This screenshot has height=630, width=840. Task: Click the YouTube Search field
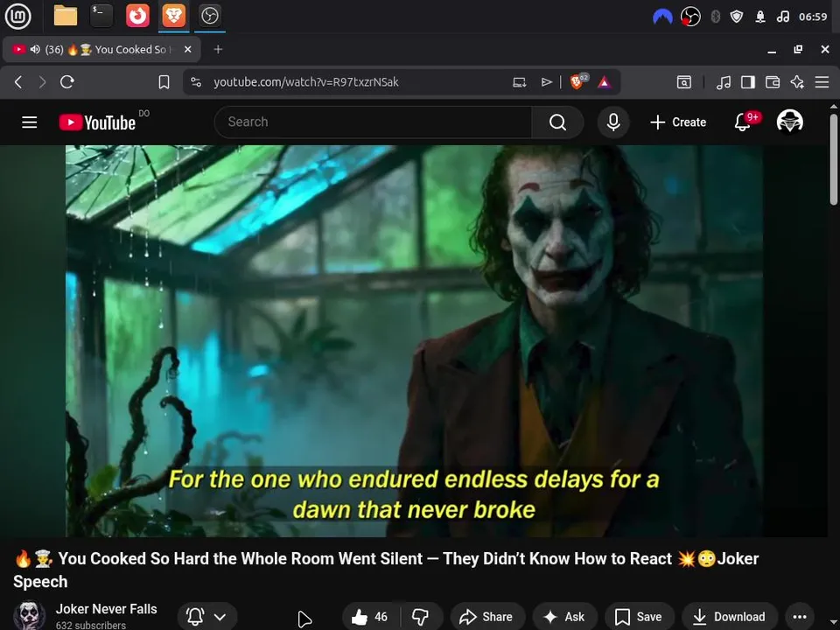[373, 122]
